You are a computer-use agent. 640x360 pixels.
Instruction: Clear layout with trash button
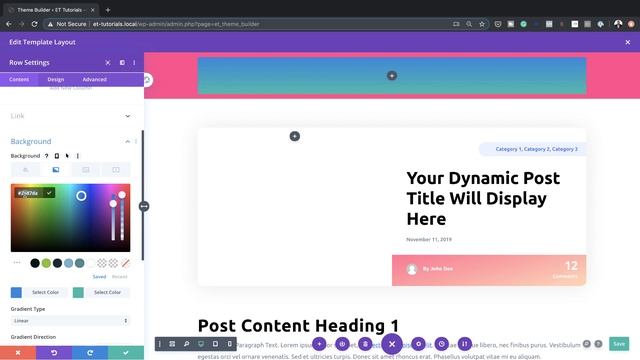[x=365, y=344]
